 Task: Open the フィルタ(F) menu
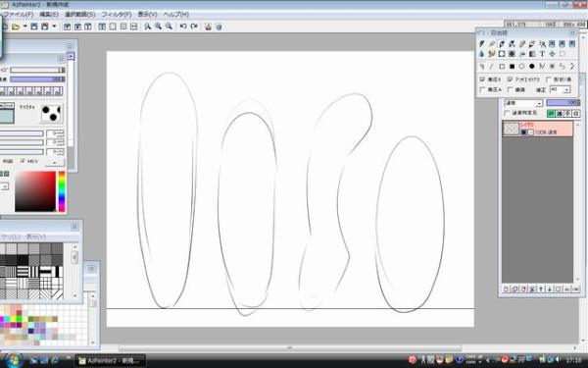pyautogui.click(x=117, y=15)
